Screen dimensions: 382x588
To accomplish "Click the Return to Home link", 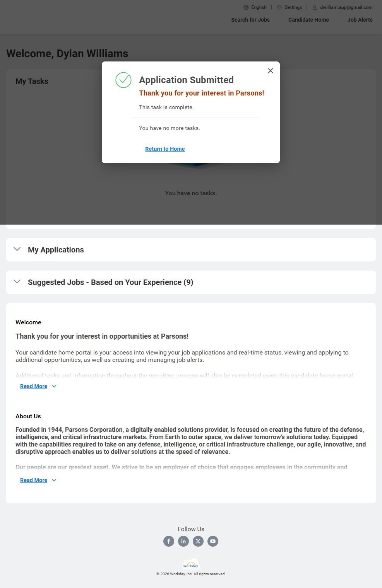I will [165, 149].
